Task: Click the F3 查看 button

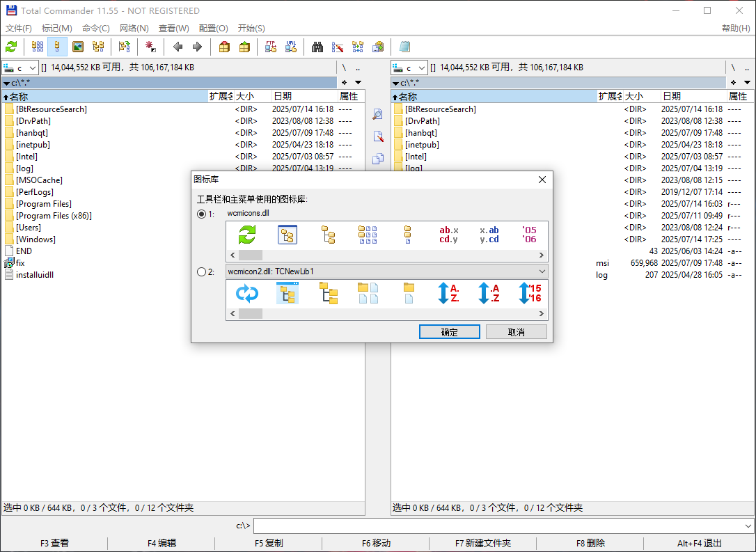Action: pyautogui.click(x=54, y=544)
